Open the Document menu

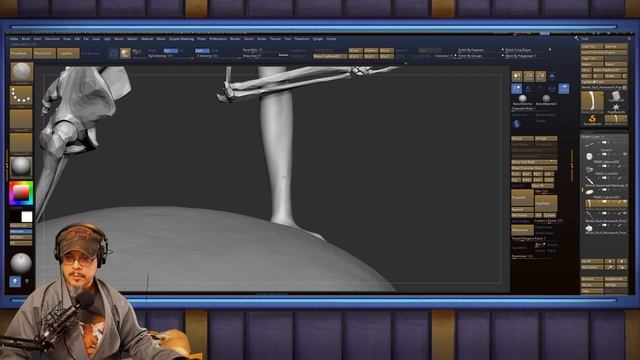pos(52,39)
